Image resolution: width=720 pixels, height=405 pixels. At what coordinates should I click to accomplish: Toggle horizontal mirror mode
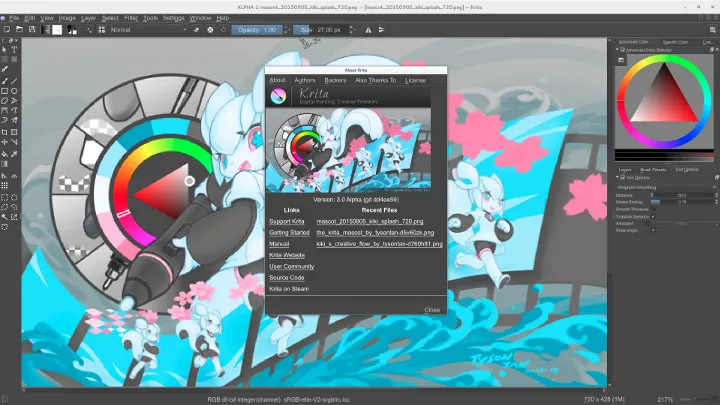tap(368, 30)
